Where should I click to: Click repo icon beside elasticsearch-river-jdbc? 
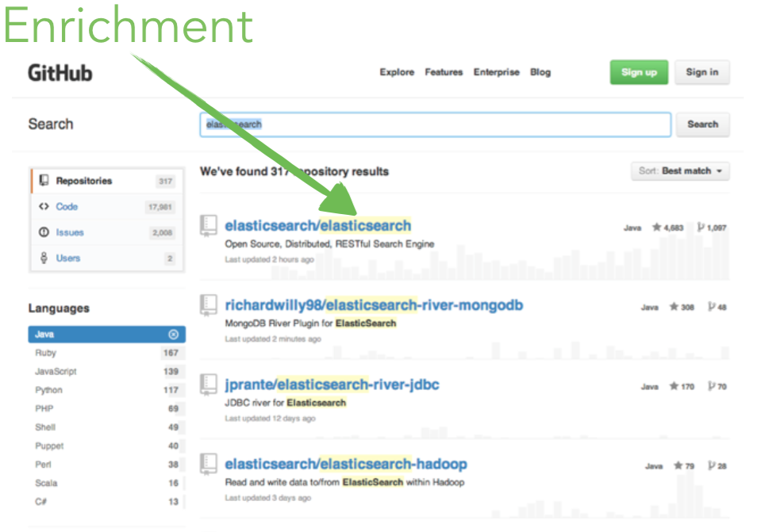(209, 385)
